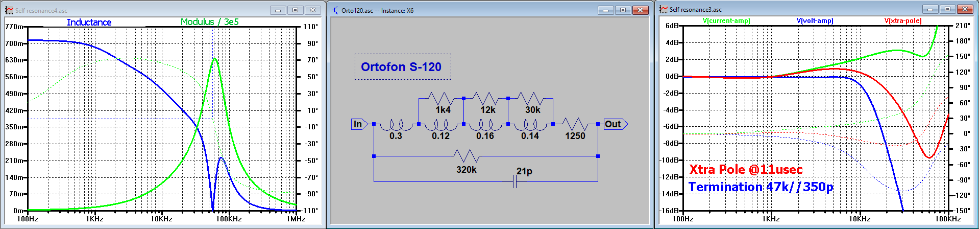Click the 21p value label
Viewport: 980px width, 229px height.
(x=524, y=171)
